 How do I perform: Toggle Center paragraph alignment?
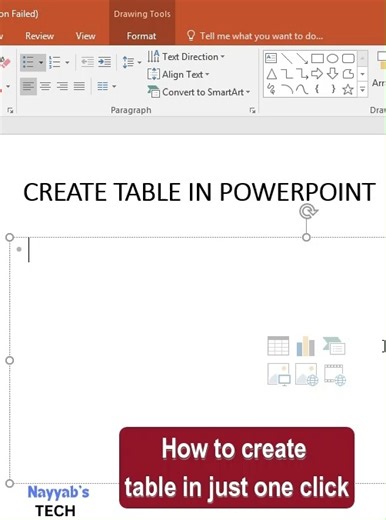point(45,87)
